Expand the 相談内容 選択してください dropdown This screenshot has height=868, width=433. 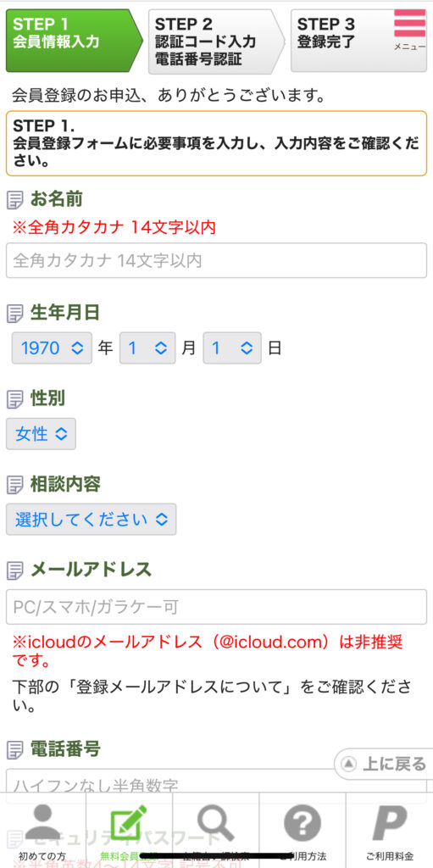[92, 520]
